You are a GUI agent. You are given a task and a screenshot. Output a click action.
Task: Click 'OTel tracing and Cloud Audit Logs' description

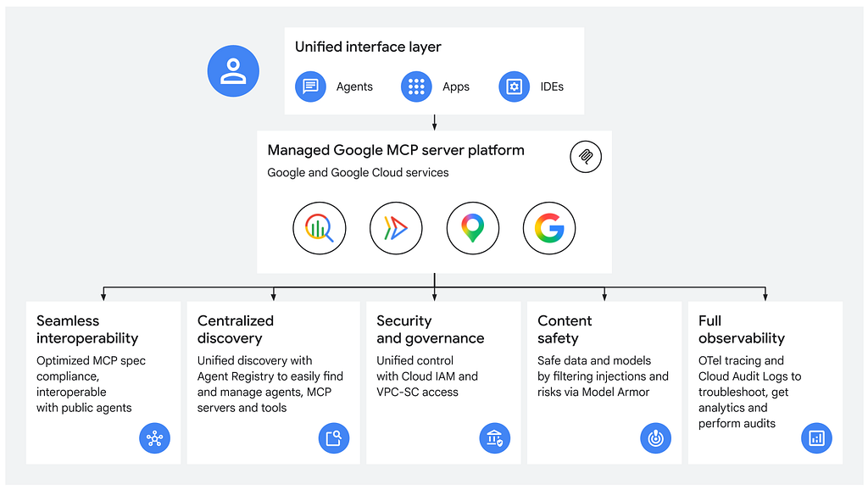[749, 392]
